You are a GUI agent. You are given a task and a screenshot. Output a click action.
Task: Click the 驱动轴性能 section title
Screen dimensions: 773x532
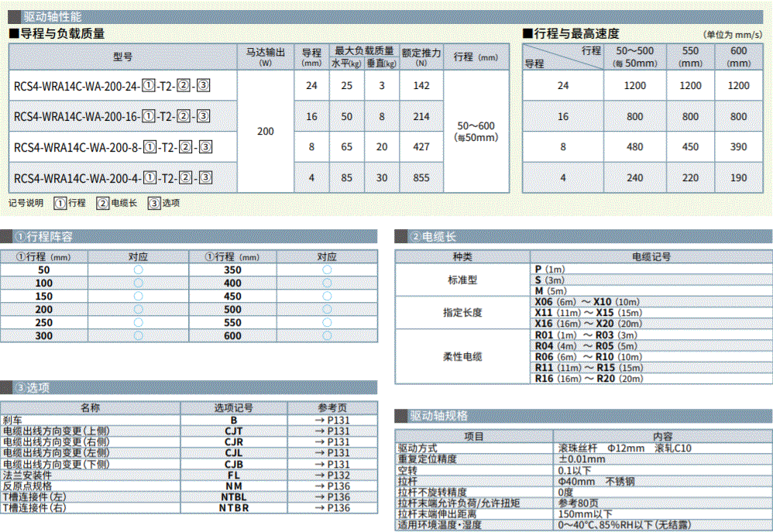click(x=53, y=17)
